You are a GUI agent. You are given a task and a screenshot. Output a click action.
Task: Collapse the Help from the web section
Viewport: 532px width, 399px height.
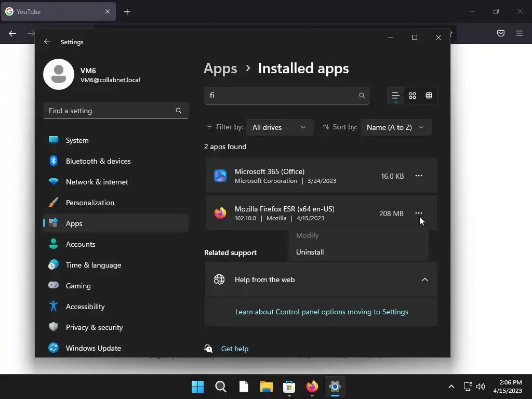[x=425, y=280]
